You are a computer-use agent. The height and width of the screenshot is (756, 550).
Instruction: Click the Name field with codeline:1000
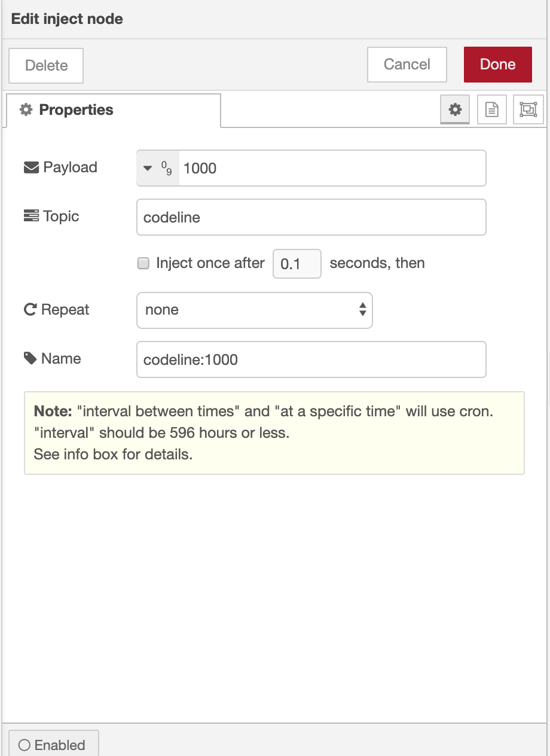[x=311, y=359]
